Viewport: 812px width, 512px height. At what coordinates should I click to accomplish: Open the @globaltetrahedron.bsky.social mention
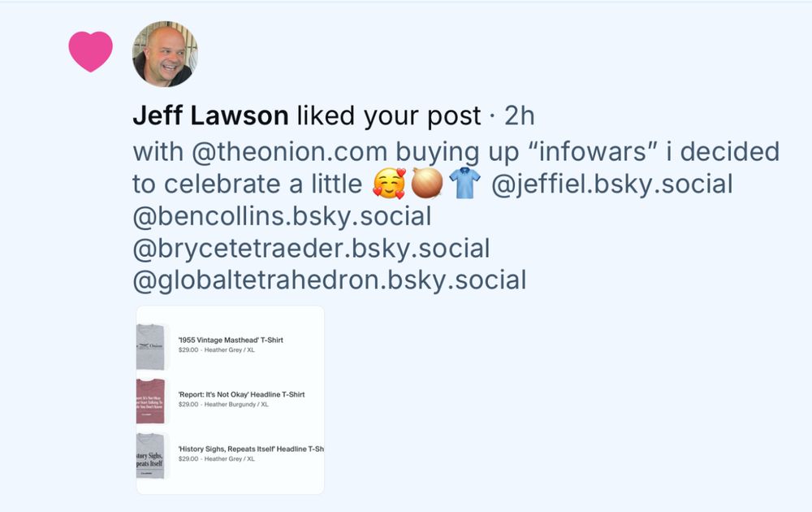coord(330,280)
